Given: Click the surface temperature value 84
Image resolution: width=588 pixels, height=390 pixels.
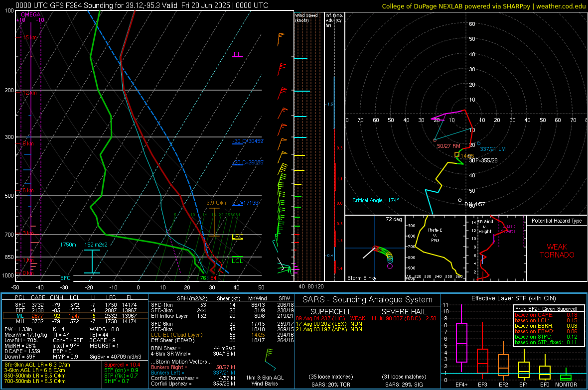Looking at the screenshot, I should pos(213,278).
